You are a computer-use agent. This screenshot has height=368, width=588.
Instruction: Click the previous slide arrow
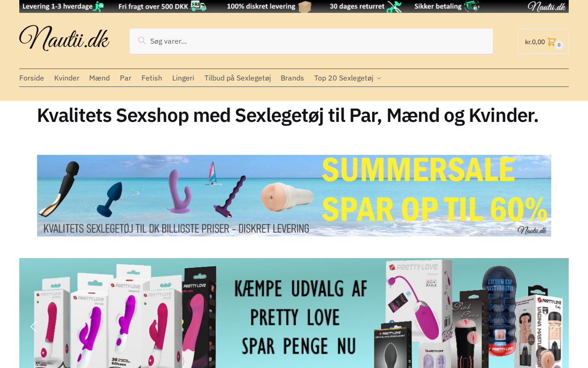click(33, 327)
